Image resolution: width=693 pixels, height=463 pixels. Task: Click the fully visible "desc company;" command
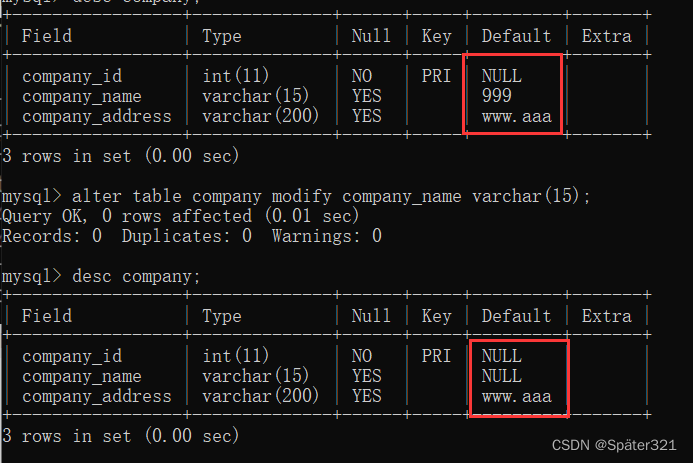101,276
